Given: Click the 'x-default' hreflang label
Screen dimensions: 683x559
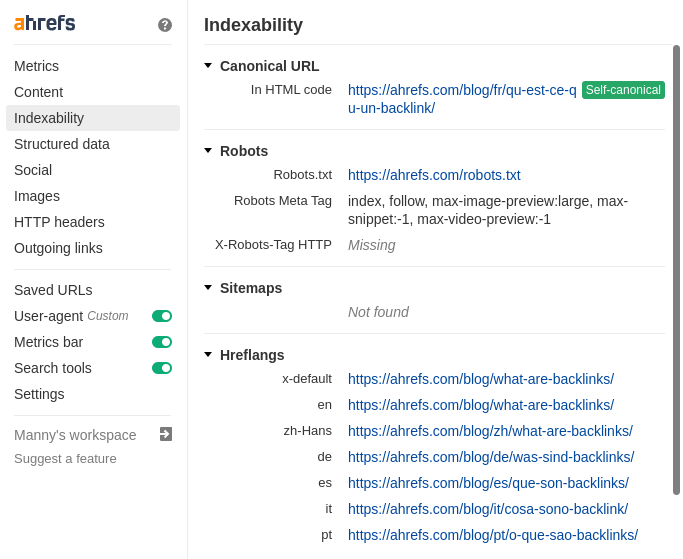Looking at the screenshot, I should 307,379.
